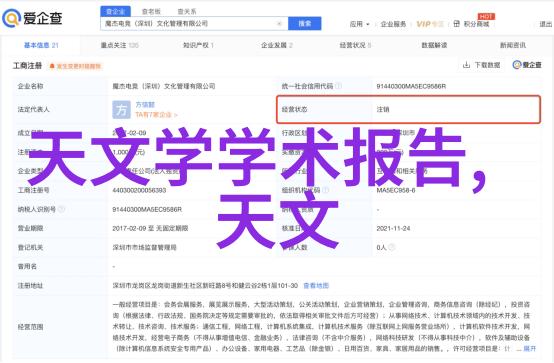The width and height of the screenshot is (554, 363).
Task: Click 查看地图 link after the address
Action: [316, 286]
